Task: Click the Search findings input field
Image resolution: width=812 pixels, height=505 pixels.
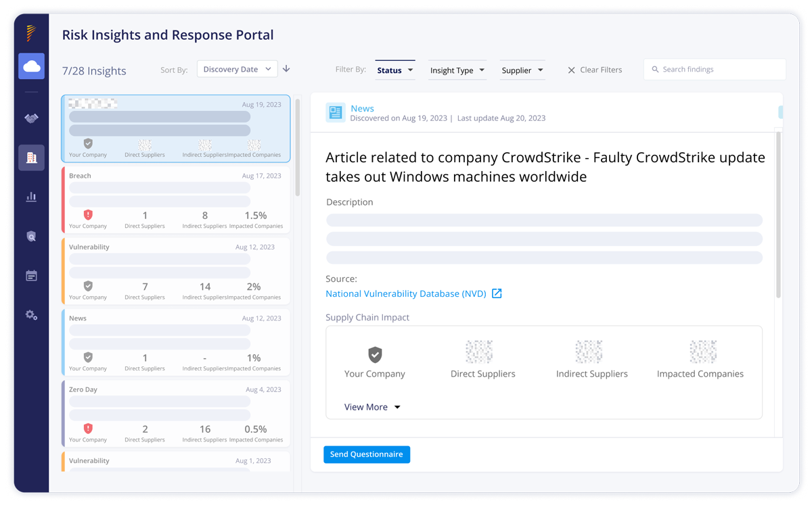Action: click(x=717, y=69)
